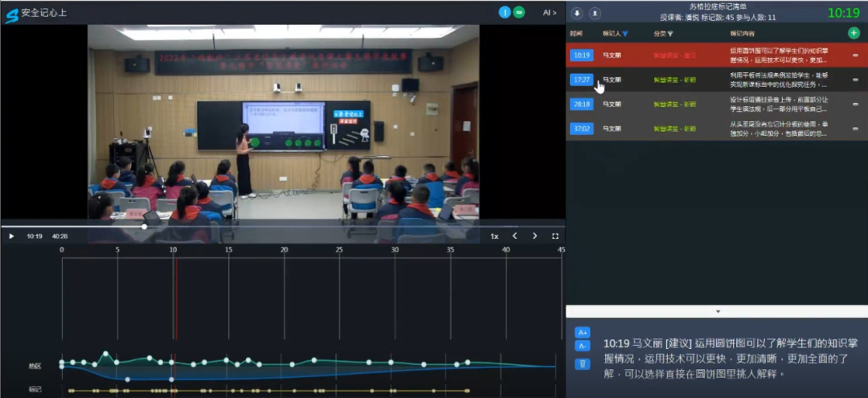868x398 pixels.
Task: Click the video progress slider handle
Action: tap(145, 226)
